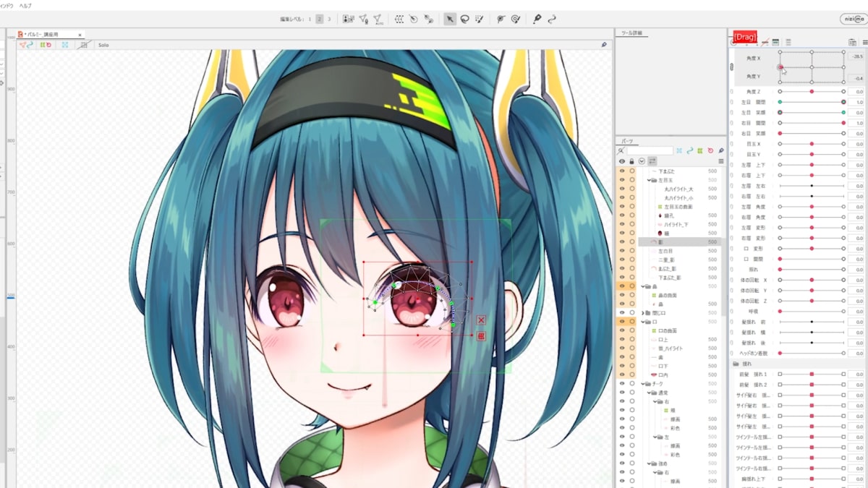Toggle visibility of the 閉じ口 folder
Image resolution: width=868 pixels, height=488 pixels.
[621, 313]
